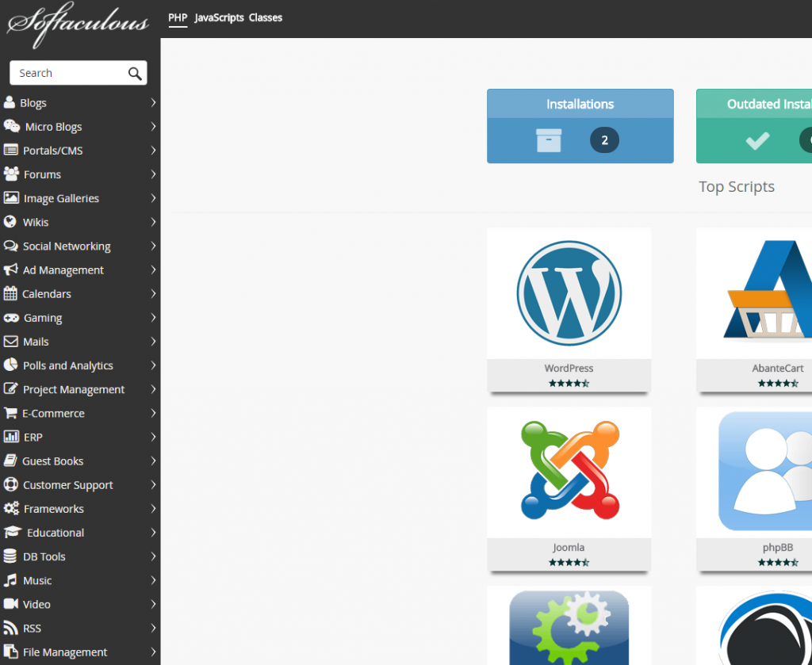Expand the DB Tools category chevron

click(153, 556)
